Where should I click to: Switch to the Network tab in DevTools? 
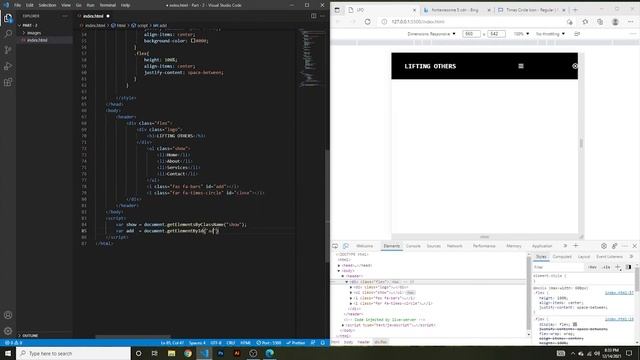[x=454, y=246]
